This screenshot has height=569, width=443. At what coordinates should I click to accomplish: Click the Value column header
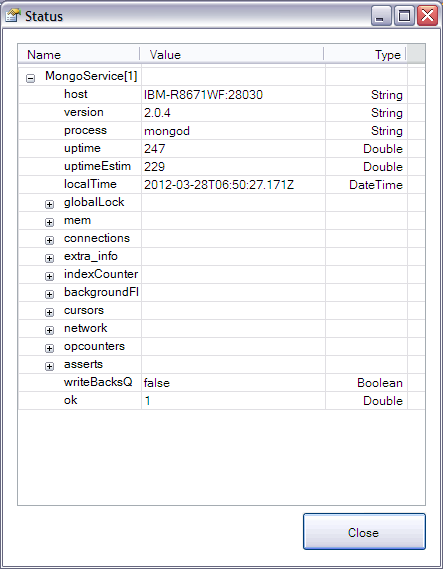pos(231,54)
